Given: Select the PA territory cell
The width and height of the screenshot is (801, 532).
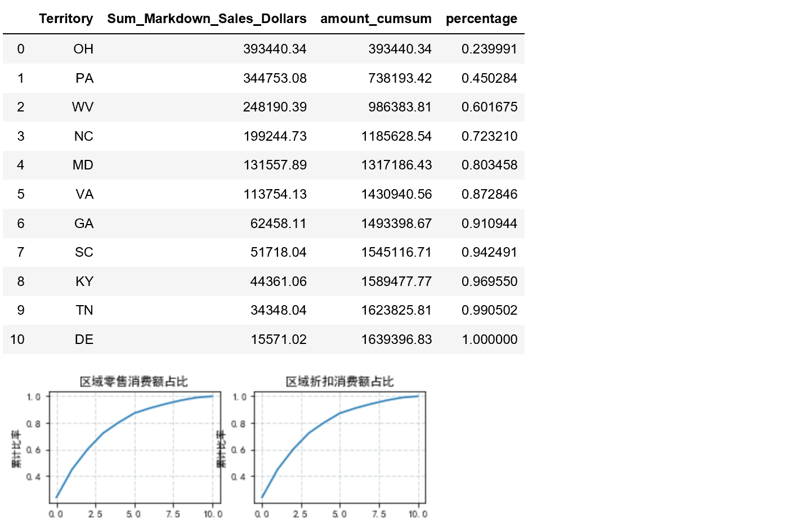Looking at the screenshot, I should point(84,78).
